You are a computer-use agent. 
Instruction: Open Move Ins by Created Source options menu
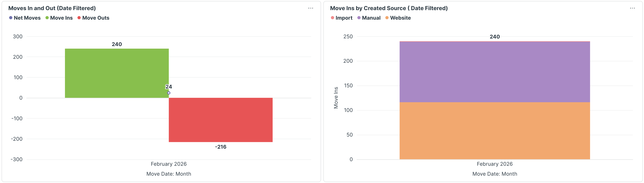[632, 8]
